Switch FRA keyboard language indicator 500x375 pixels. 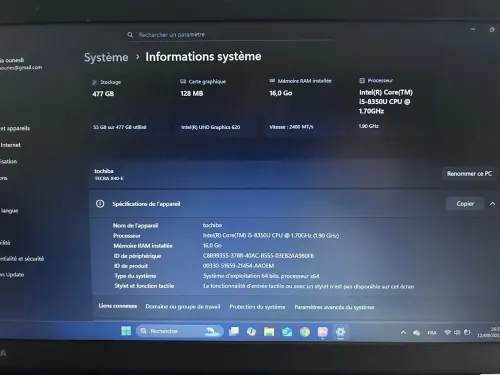pyautogui.click(x=432, y=333)
